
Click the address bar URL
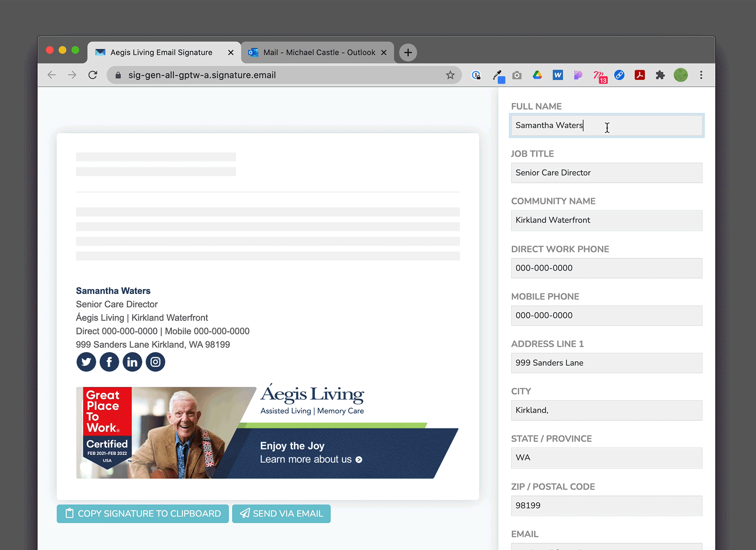tap(202, 75)
